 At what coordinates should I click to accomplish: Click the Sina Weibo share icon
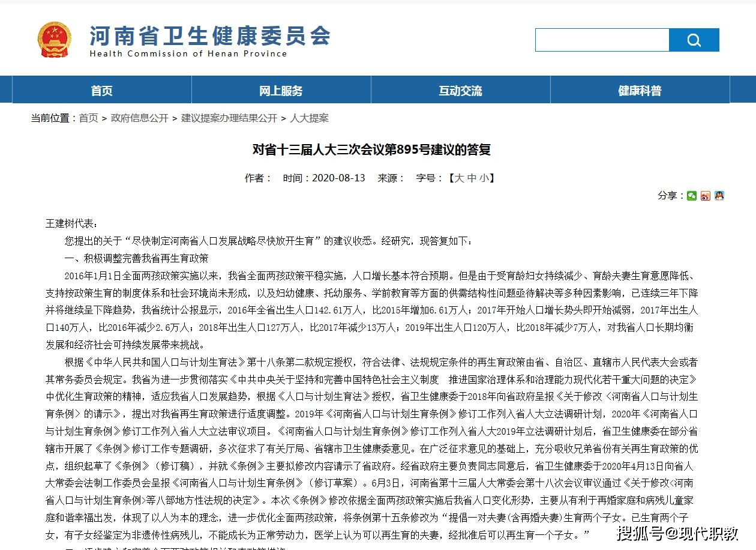click(706, 196)
